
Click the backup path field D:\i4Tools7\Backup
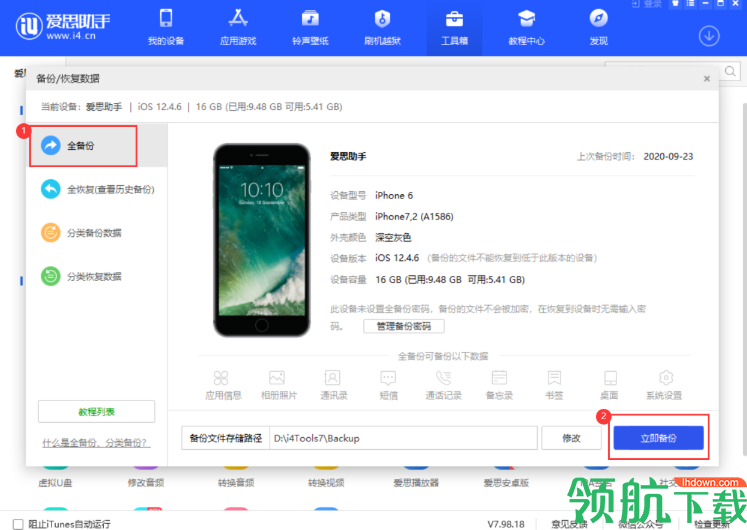point(403,438)
